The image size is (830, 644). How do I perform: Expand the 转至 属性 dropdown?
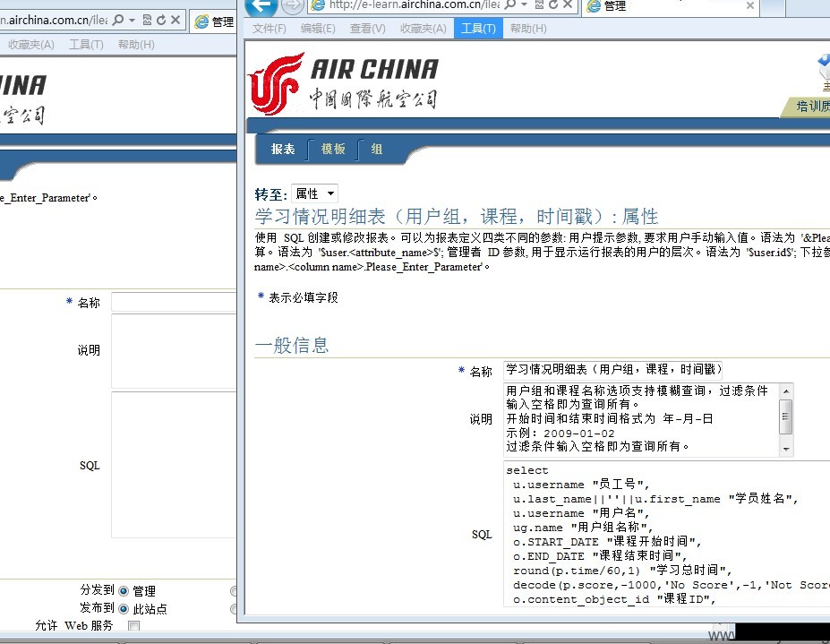pos(314,193)
